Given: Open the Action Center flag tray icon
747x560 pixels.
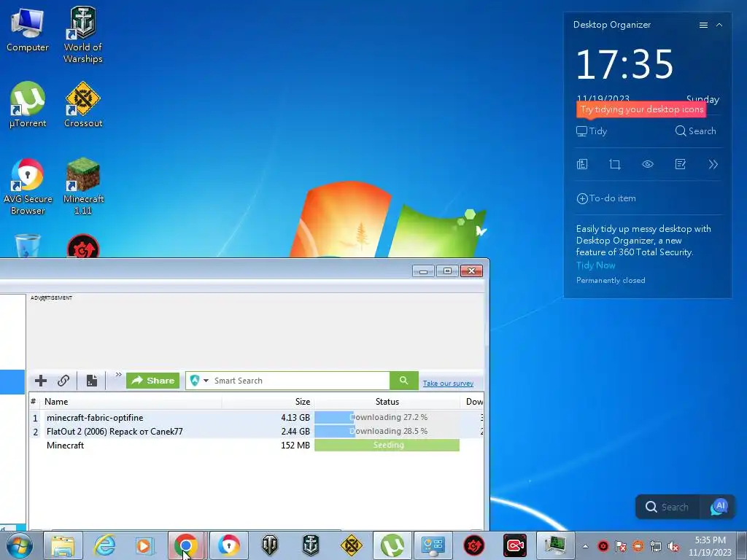Looking at the screenshot, I should [621, 546].
